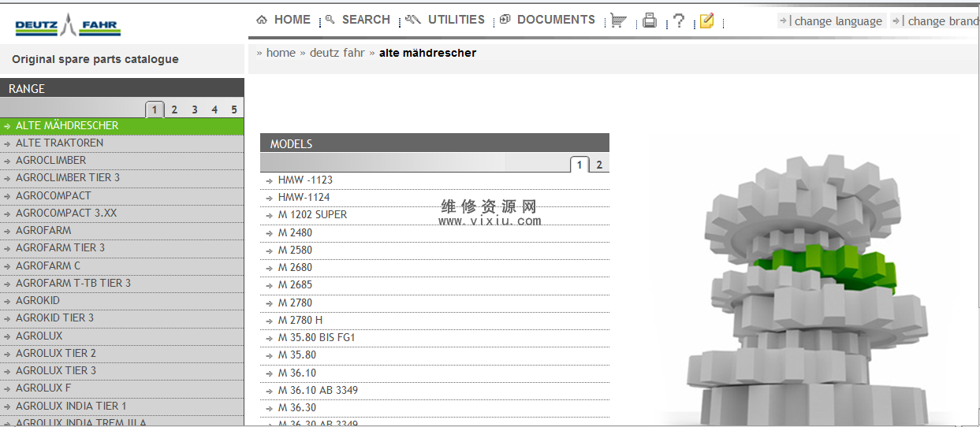Switch to RANGE page 2 tab
The image size is (980, 427).
pos(175,110)
